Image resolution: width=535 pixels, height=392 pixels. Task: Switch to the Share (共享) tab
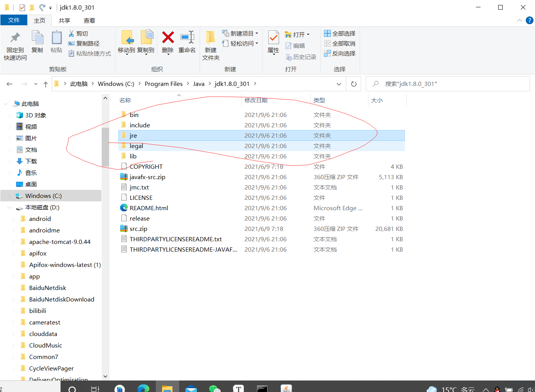click(x=64, y=20)
